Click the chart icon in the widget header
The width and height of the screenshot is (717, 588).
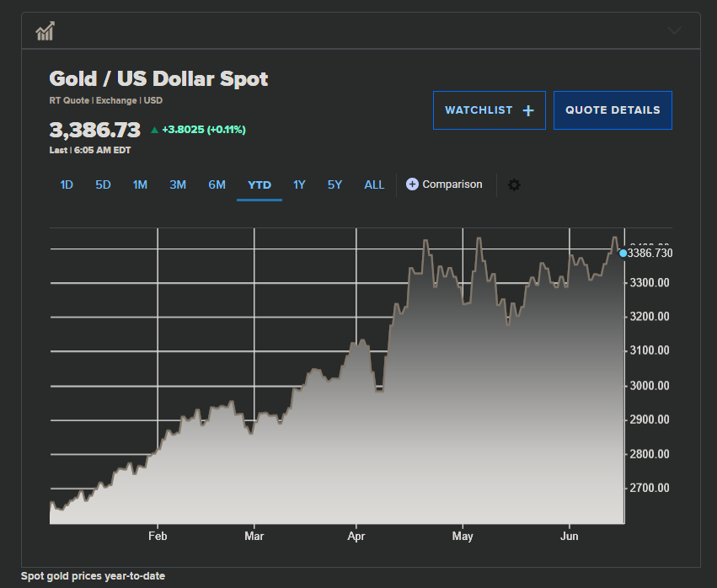click(45, 31)
